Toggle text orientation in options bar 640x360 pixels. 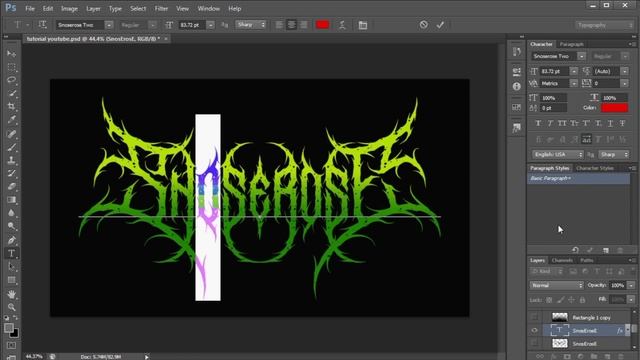[x=42, y=25]
